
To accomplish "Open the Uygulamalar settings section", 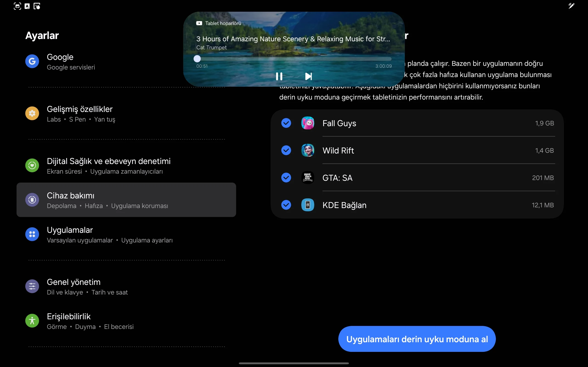I will tap(70, 230).
